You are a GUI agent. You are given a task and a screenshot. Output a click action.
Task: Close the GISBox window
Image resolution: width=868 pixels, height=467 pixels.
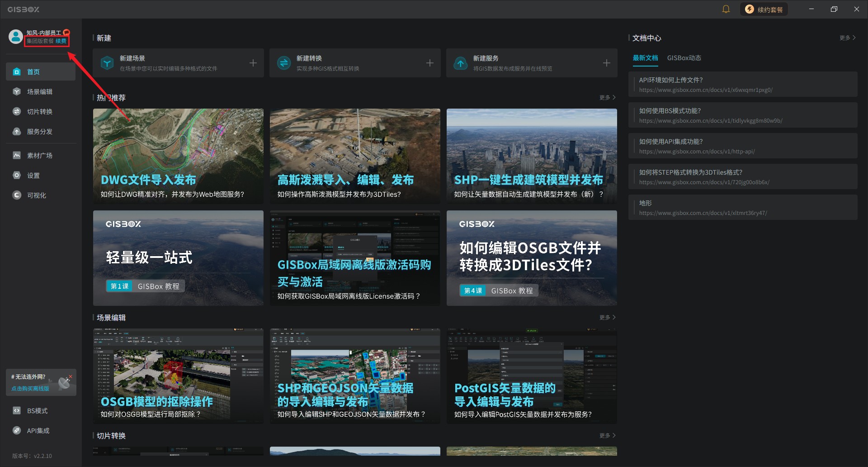point(857,9)
